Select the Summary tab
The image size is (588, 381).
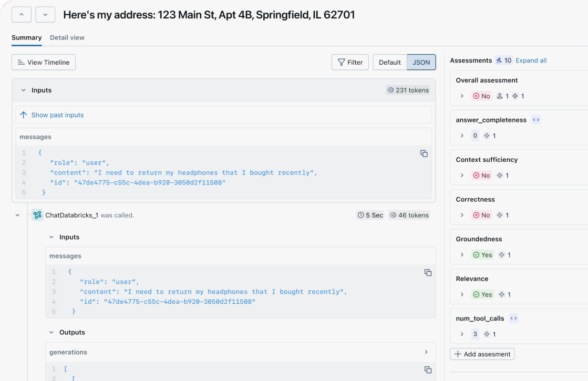(26, 37)
